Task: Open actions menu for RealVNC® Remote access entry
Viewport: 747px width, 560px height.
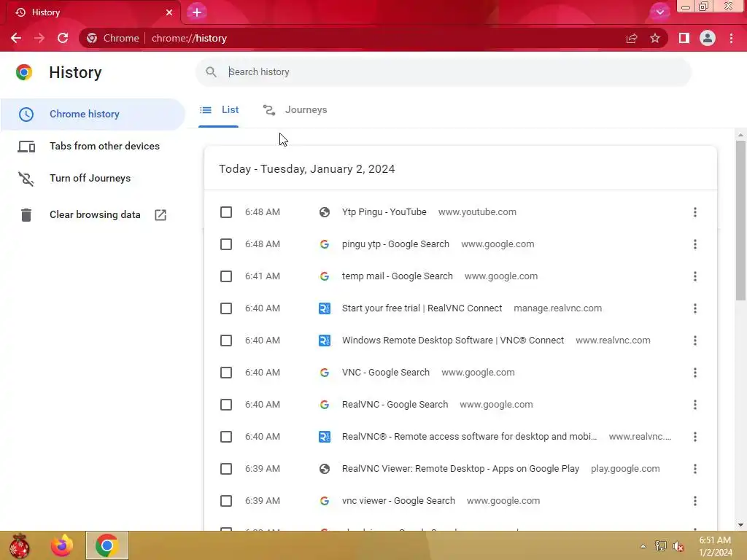Action: pos(695,437)
